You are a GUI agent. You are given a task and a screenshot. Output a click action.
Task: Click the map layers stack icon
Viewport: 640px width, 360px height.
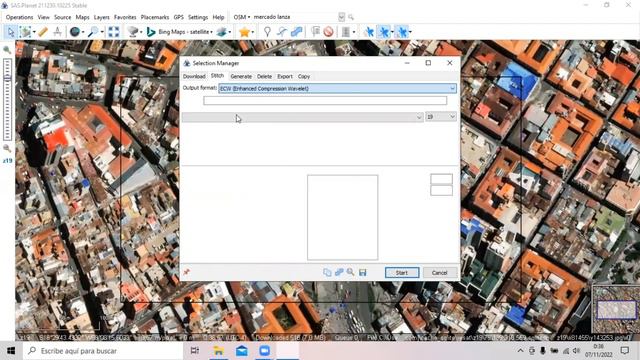pos(222,32)
